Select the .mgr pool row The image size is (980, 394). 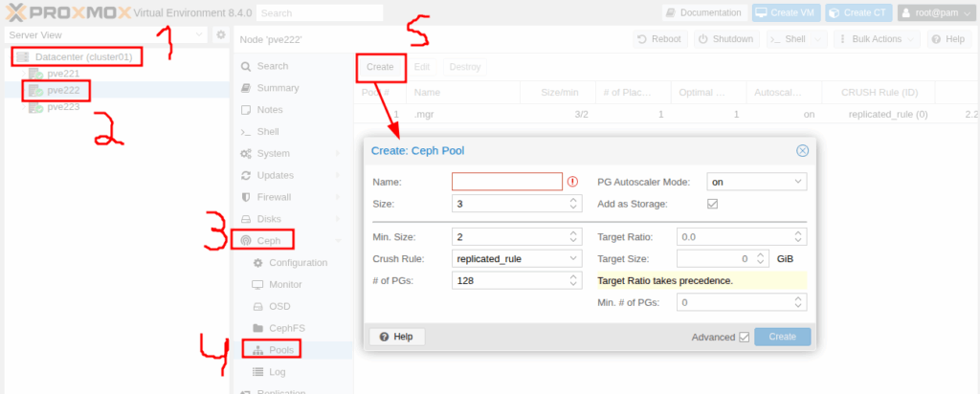667,114
